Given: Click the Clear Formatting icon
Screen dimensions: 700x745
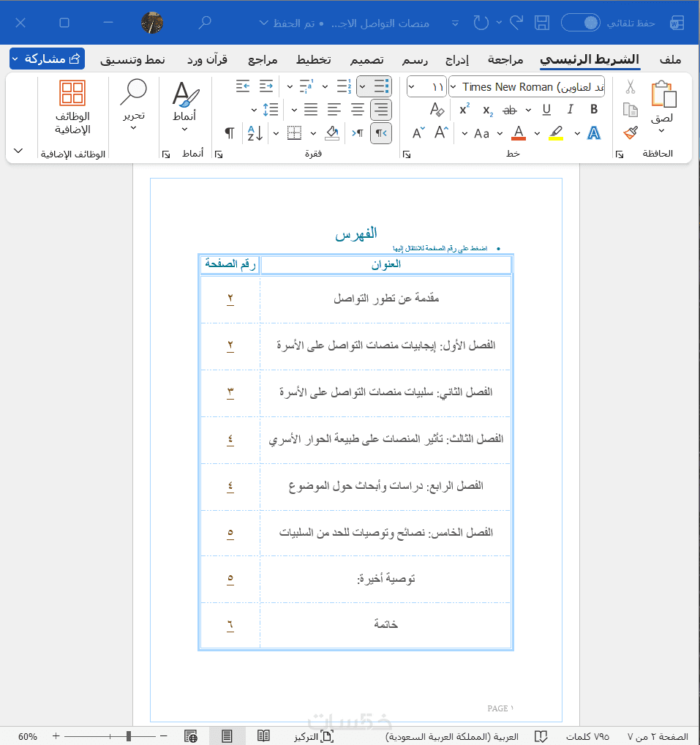Looking at the screenshot, I should [437, 110].
